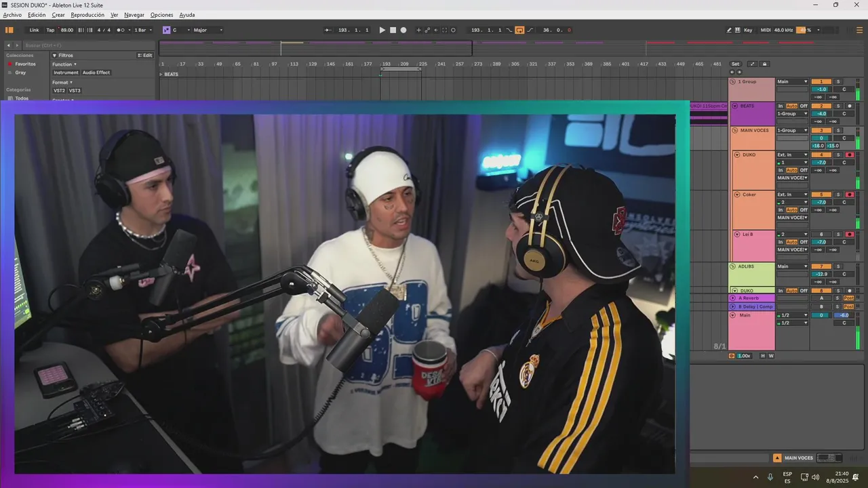
Task: Show hidden tray icons chevron
Action: click(755, 477)
